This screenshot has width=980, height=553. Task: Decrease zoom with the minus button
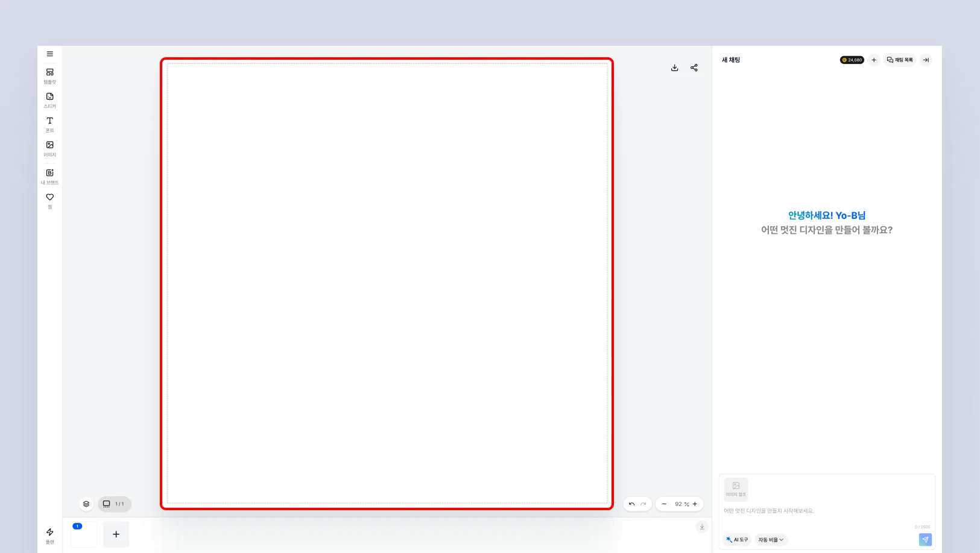(664, 504)
